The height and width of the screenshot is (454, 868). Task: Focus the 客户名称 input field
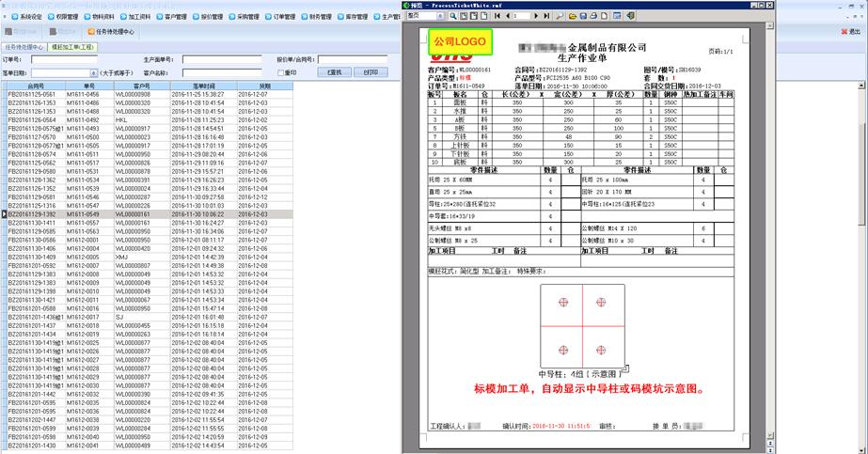(222, 73)
